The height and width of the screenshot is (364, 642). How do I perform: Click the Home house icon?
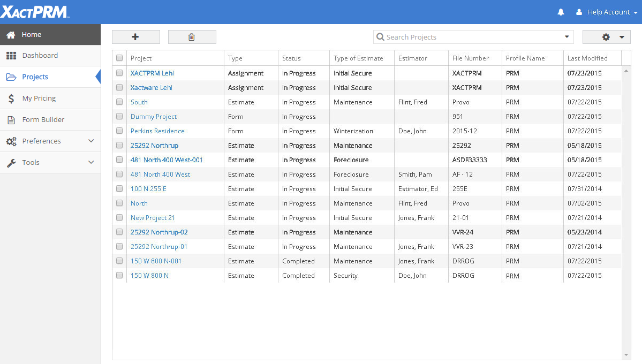coord(11,35)
